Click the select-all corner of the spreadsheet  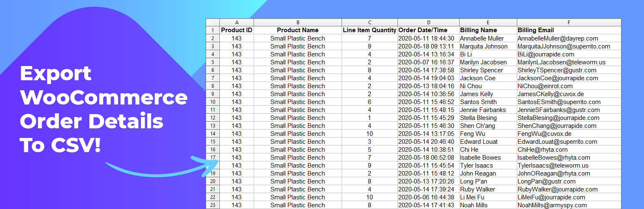[x=213, y=23]
